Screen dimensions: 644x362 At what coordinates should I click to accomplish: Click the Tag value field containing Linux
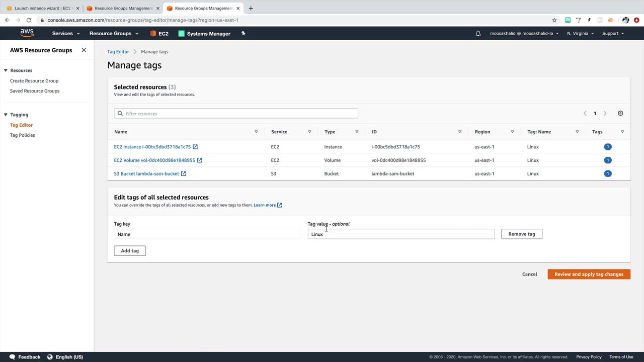(401, 234)
